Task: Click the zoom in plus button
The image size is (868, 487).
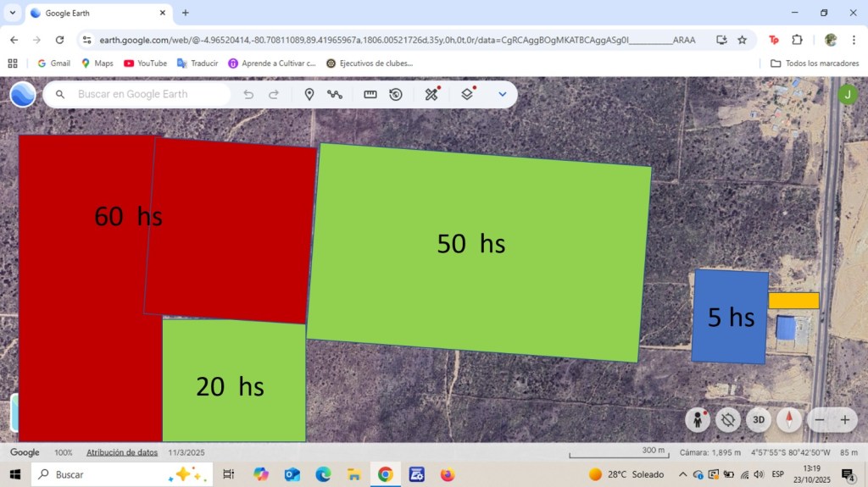Action: coord(844,419)
